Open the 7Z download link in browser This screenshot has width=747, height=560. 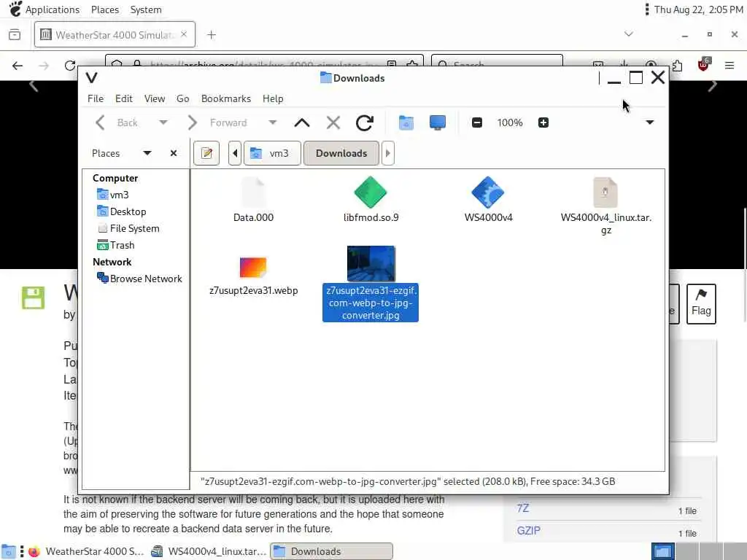point(522,508)
